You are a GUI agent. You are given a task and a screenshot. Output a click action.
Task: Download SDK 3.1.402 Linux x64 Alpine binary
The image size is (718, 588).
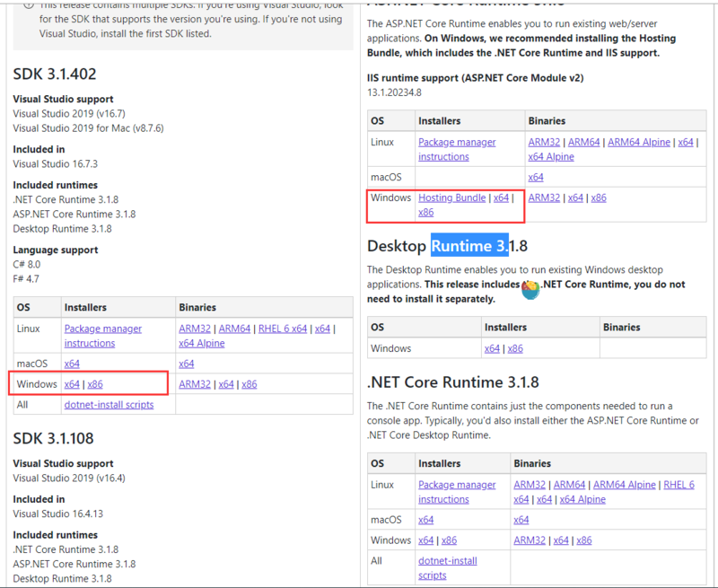click(x=201, y=344)
